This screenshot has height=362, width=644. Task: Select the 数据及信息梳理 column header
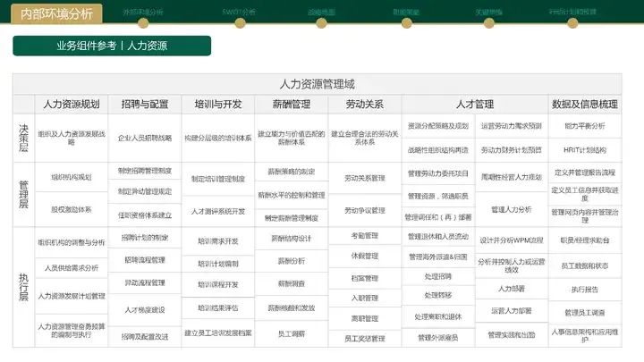pos(585,105)
